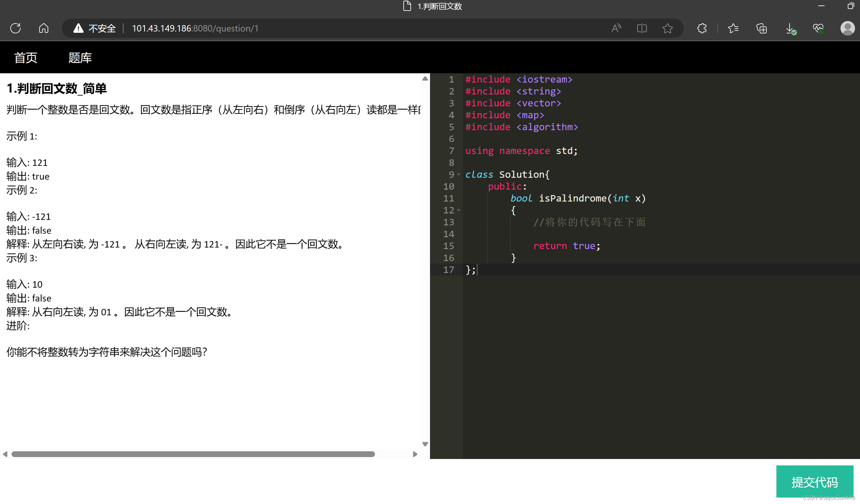Restore the browser window size
Viewport: 860px width, 504px height.
[x=850, y=6]
